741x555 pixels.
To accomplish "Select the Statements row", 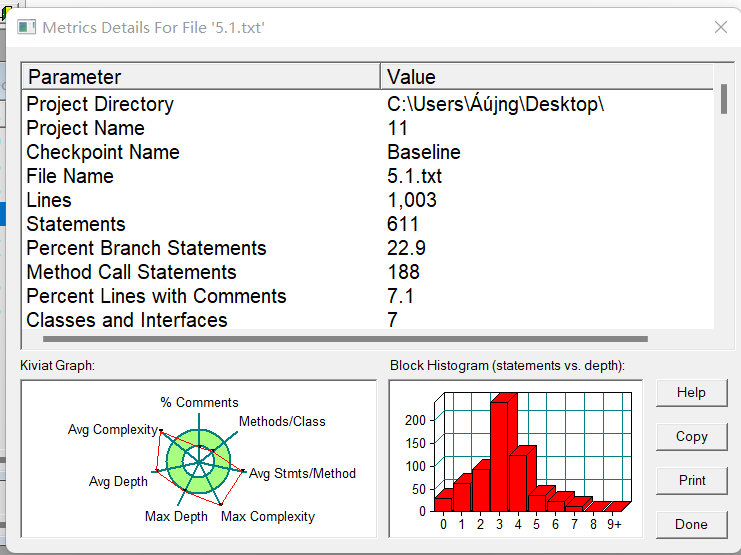I will 368,224.
